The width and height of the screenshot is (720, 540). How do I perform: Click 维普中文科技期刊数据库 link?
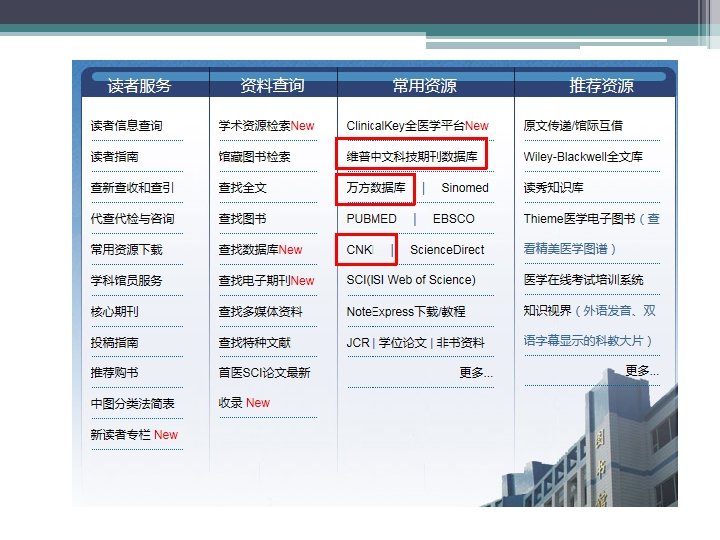[x=412, y=157]
